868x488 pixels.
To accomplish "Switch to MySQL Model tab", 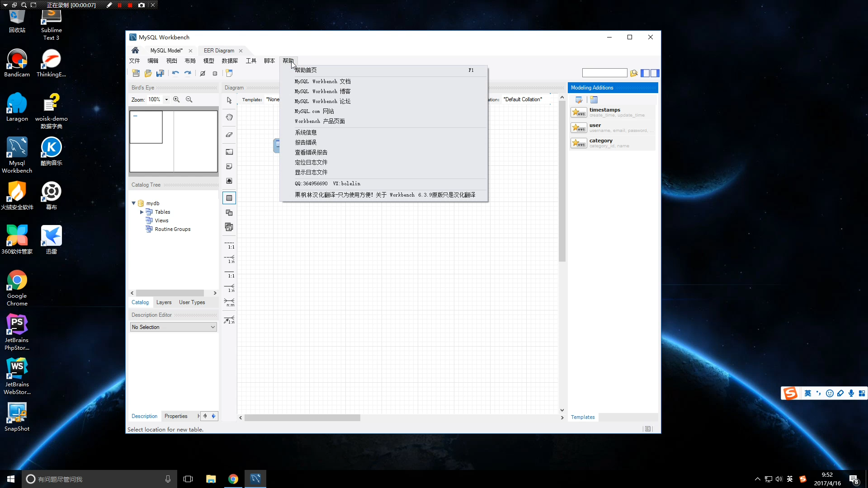I will click(x=166, y=51).
